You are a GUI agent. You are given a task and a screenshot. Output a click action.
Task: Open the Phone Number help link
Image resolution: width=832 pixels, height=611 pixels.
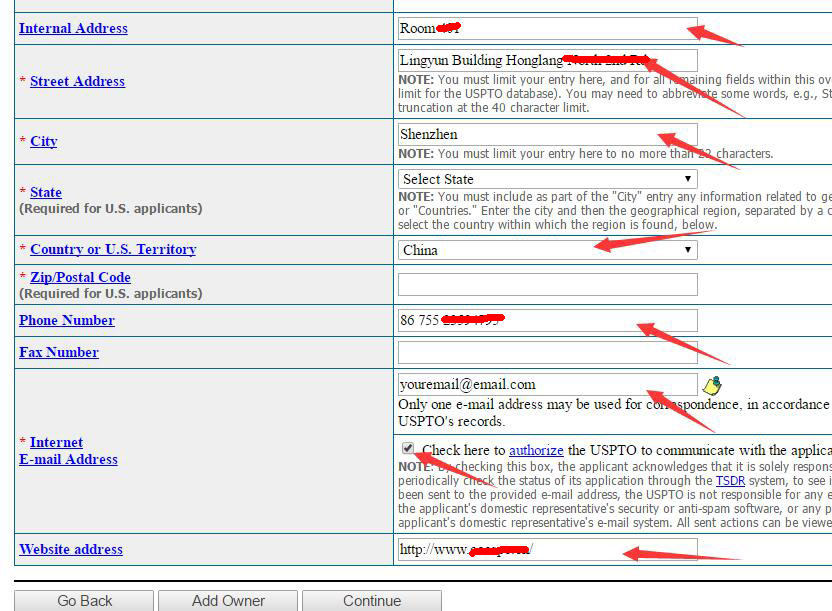(67, 320)
